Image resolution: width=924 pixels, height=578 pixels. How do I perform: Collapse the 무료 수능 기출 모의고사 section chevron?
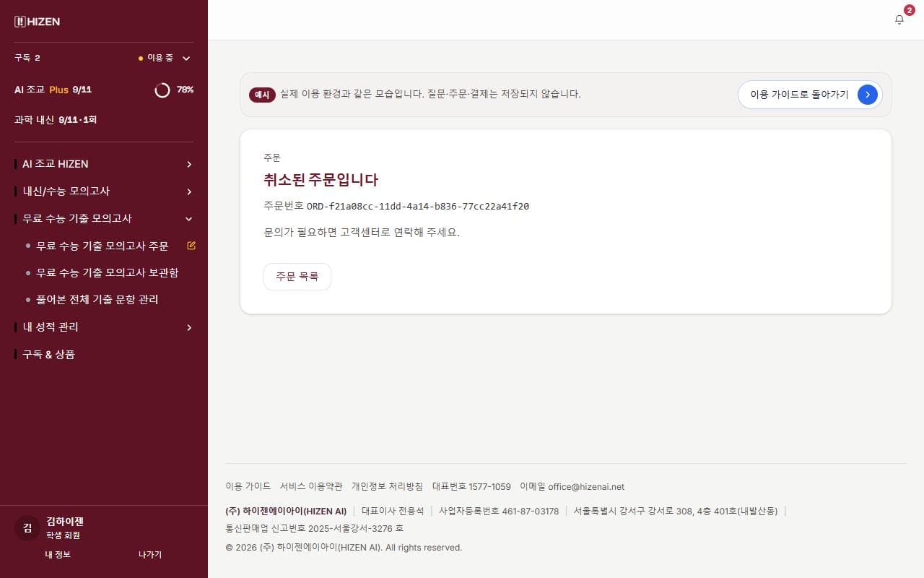[189, 219]
